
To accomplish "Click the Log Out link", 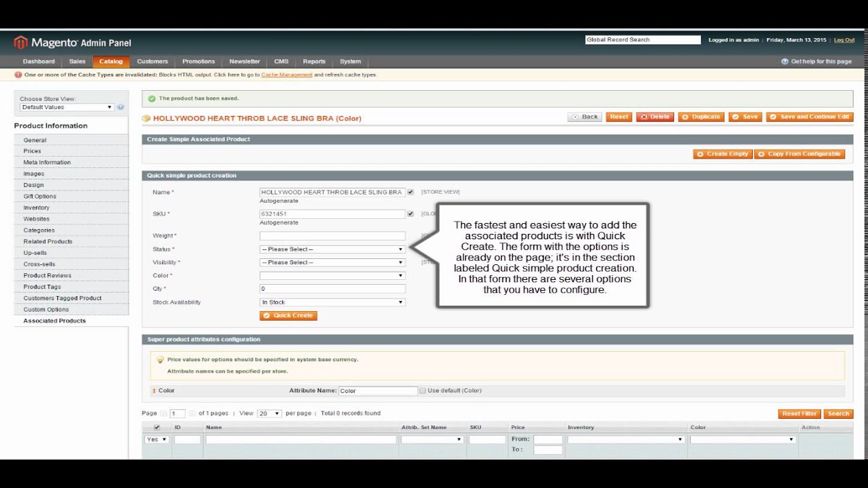I will (x=844, y=40).
